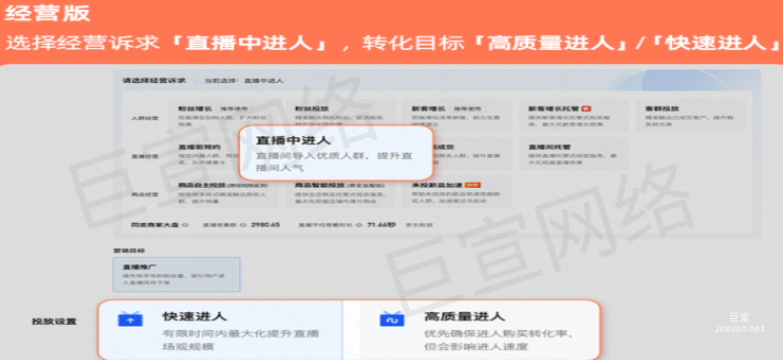Select the highlighted 直播中进人 card
Image resolution: width=783 pixels, height=360 pixels.
336,153
